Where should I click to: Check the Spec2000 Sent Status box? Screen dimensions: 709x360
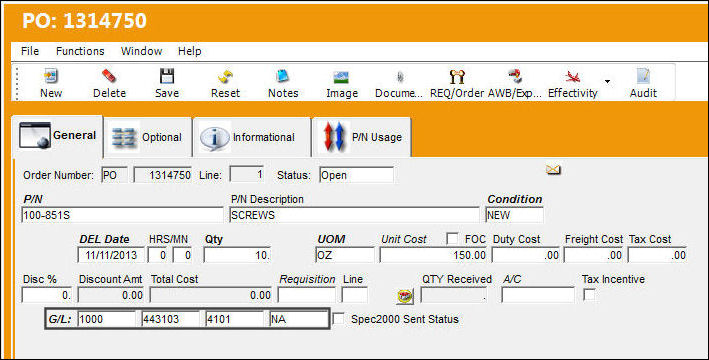tap(338, 319)
